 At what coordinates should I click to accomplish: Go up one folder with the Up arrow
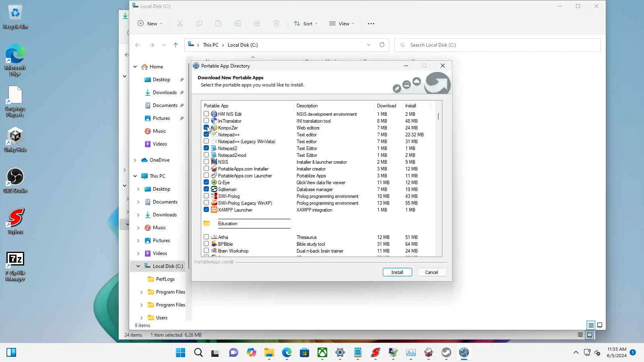[175, 45]
